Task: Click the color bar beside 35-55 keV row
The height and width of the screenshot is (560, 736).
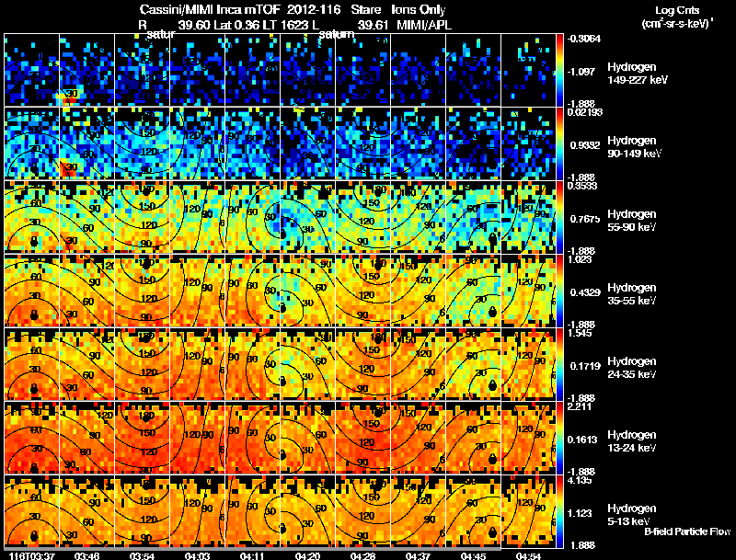Action: tap(559, 291)
